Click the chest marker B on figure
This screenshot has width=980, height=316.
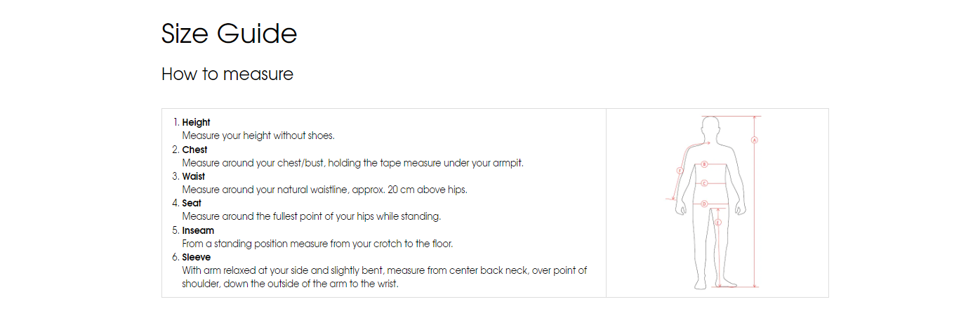(704, 164)
